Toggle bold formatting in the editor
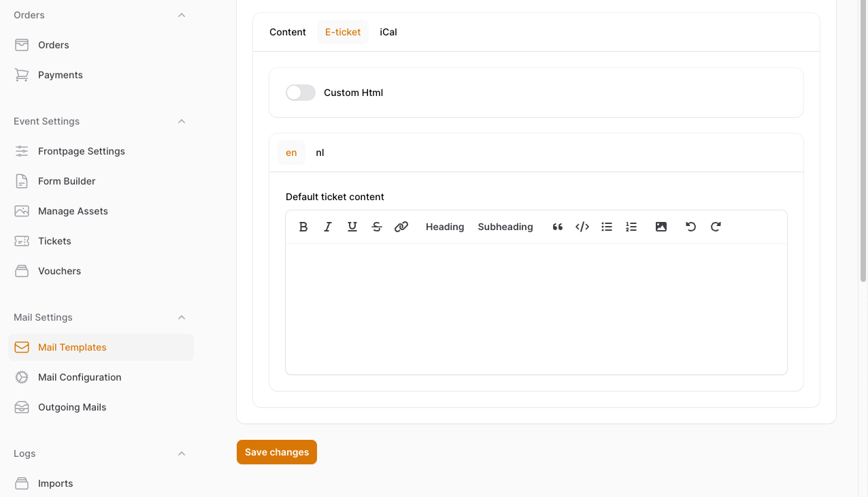 (303, 227)
